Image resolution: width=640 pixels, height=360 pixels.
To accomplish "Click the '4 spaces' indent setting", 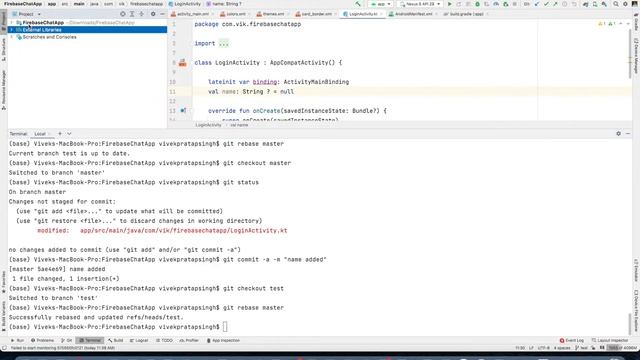I will pos(562,348).
